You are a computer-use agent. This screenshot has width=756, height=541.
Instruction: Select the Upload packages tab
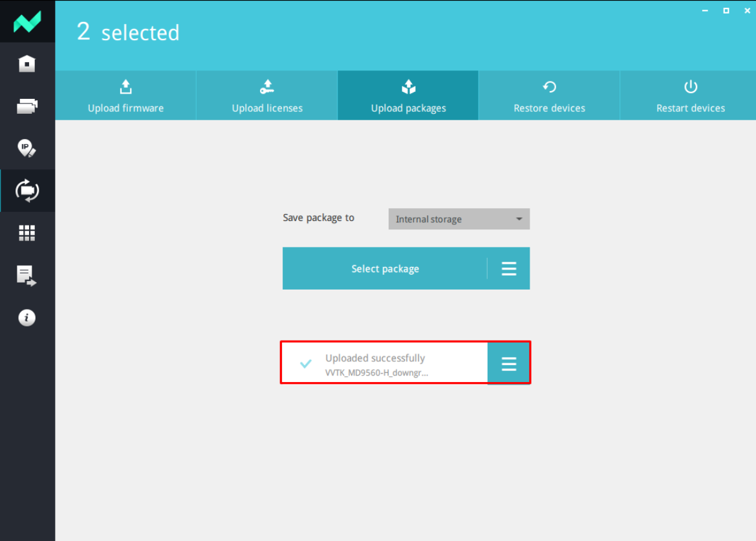[408, 96]
